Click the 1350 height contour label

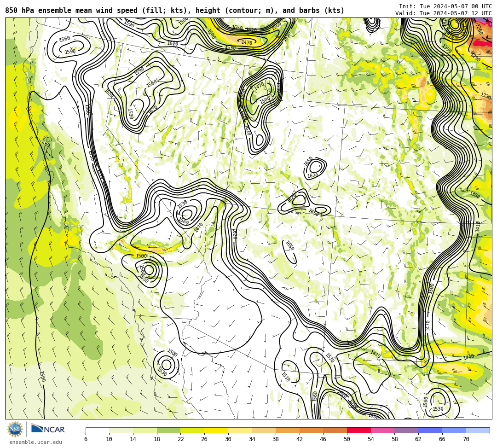coord(447,48)
